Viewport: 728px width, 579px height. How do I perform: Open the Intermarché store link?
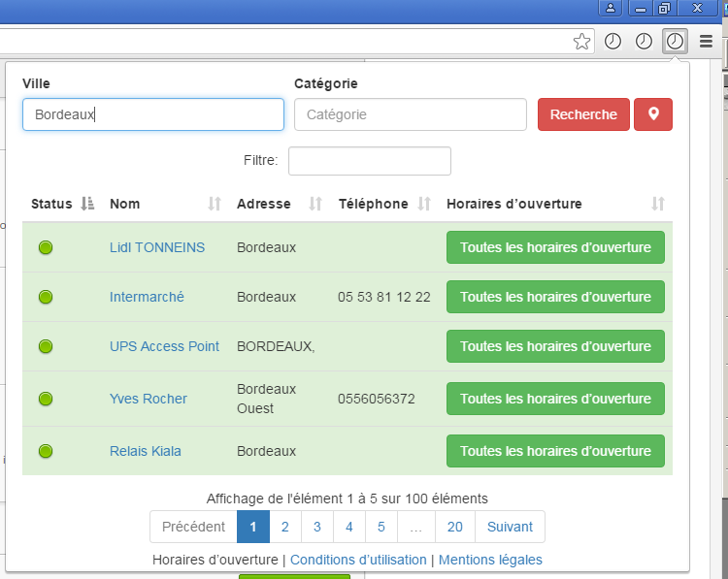(147, 297)
